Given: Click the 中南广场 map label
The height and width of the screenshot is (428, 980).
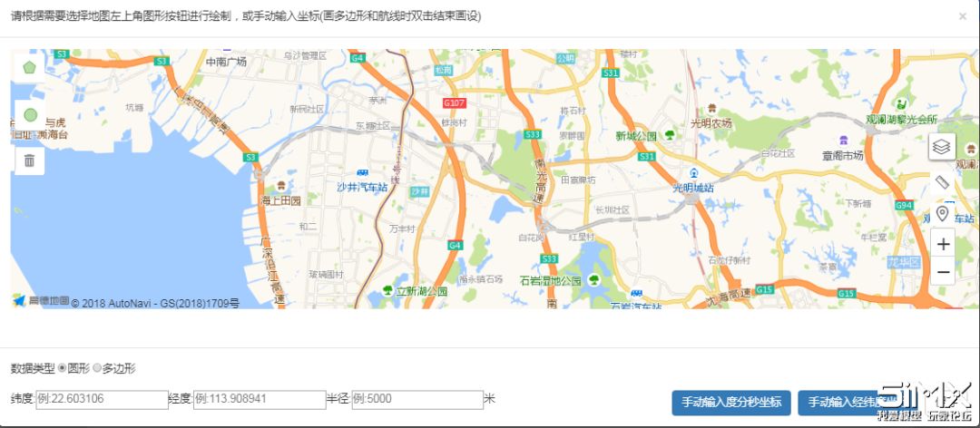Looking at the screenshot, I should point(226,62).
